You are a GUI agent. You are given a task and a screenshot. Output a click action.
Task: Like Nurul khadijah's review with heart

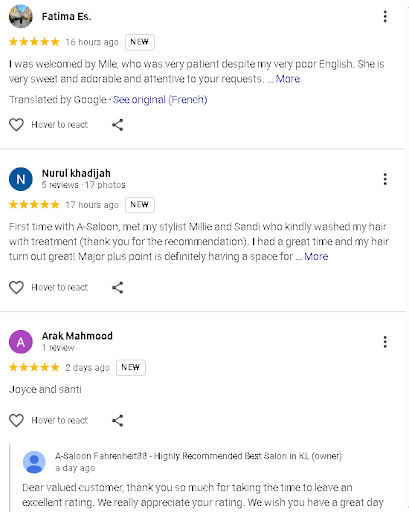16,288
